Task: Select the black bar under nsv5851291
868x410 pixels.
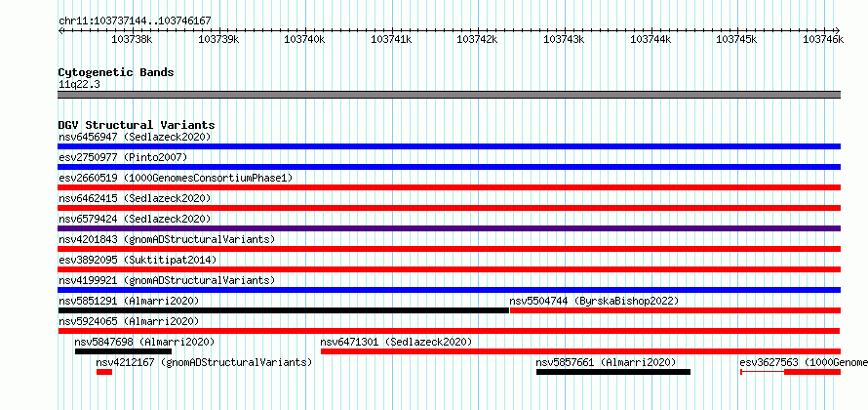Action: (x=284, y=310)
